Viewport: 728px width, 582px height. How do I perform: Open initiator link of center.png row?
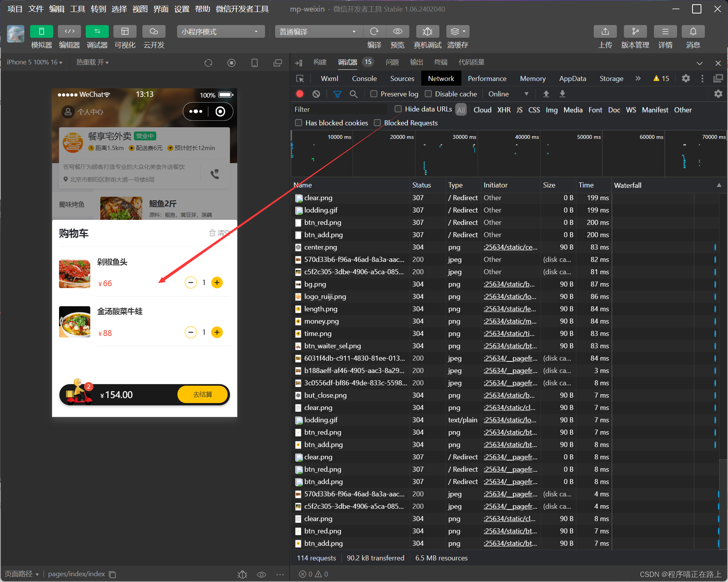click(x=510, y=247)
